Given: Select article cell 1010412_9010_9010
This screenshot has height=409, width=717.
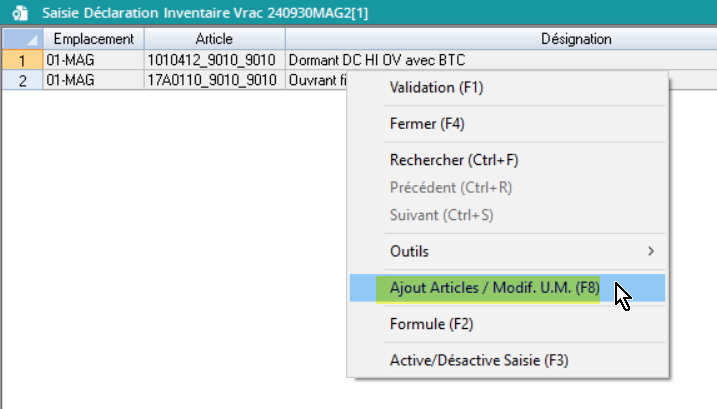Looking at the screenshot, I should tap(214, 59).
